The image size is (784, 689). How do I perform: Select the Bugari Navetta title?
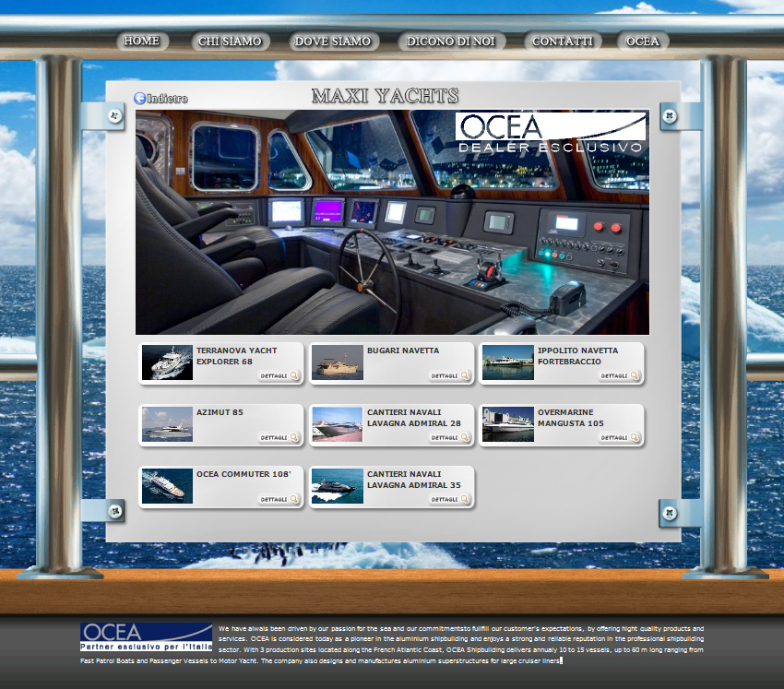click(x=403, y=350)
